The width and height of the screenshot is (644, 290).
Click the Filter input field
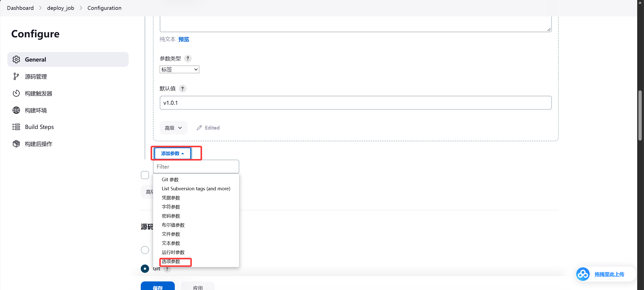tap(196, 167)
